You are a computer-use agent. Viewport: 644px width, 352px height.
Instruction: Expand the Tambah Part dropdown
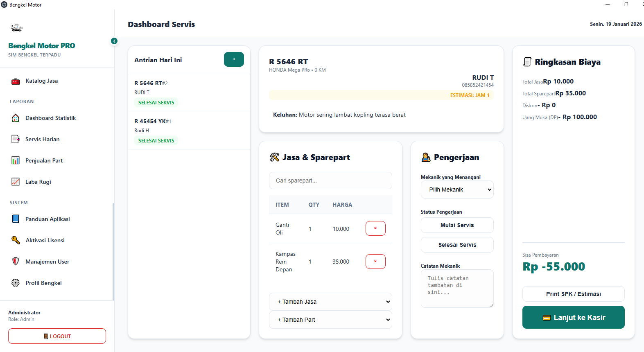pyautogui.click(x=330, y=320)
